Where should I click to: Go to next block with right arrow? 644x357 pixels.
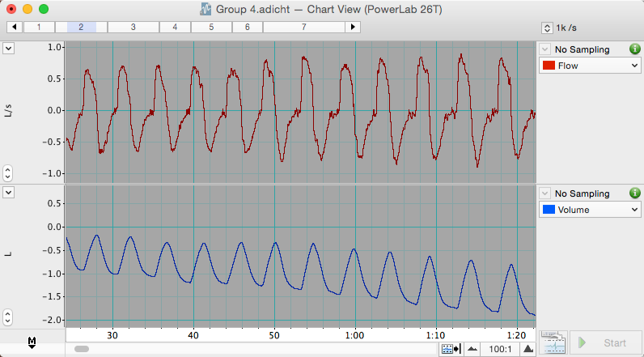[x=353, y=27]
